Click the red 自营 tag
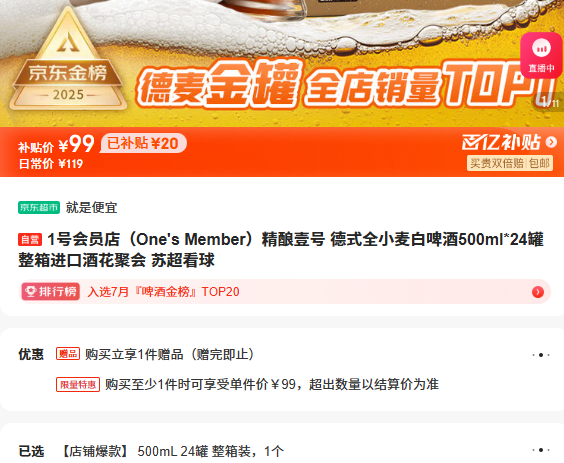 30,240
